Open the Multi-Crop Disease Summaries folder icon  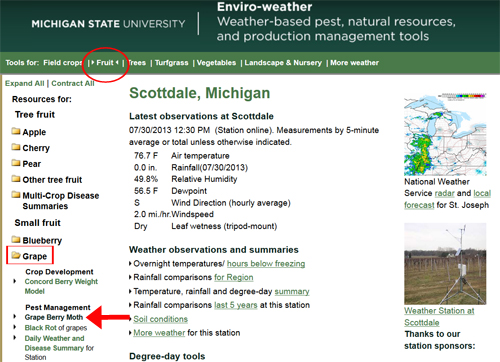16,195
